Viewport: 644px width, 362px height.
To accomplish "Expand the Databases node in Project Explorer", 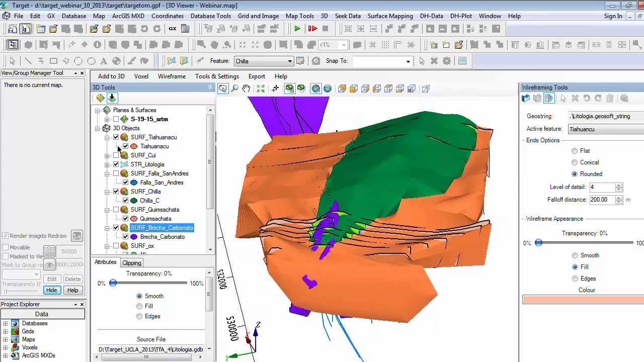I will click(6, 323).
